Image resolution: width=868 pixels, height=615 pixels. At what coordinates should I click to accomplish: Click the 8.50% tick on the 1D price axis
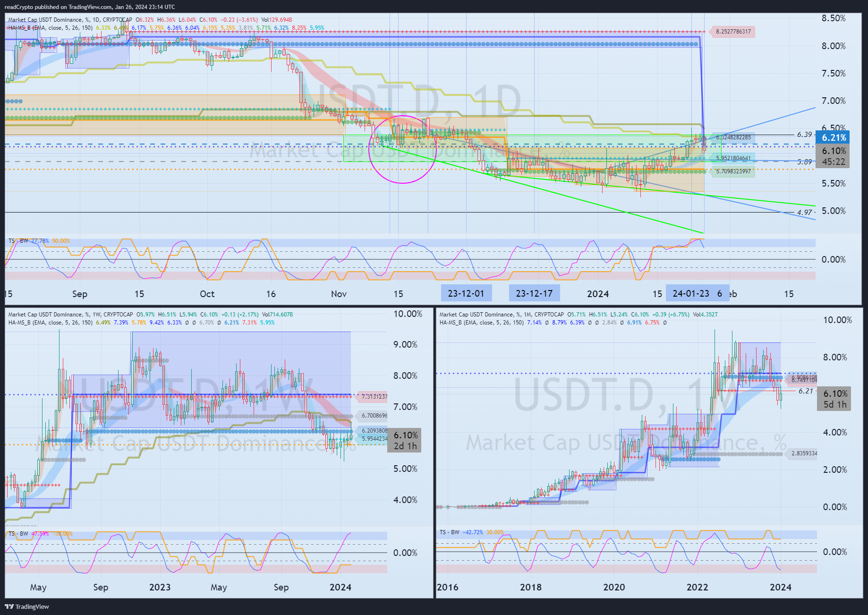[834, 18]
